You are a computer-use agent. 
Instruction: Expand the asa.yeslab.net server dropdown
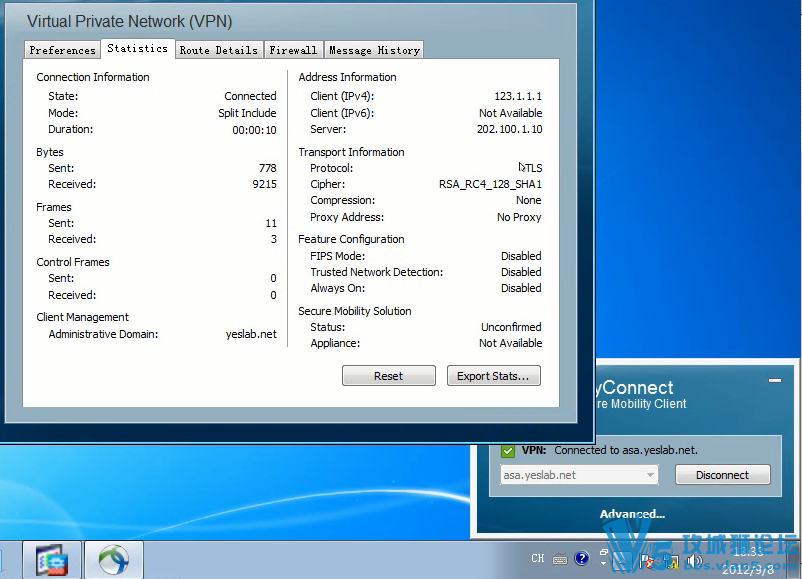(x=650, y=475)
